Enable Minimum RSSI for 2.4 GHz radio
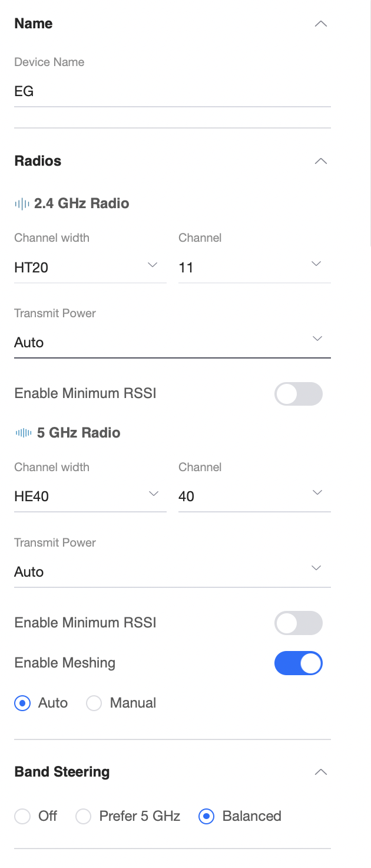The image size is (371, 868). (299, 394)
